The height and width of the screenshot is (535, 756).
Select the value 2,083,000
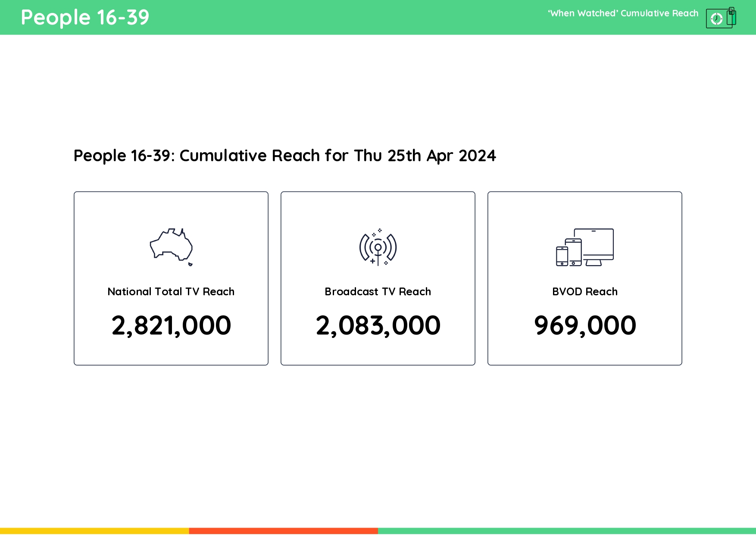(x=378, y=325)
